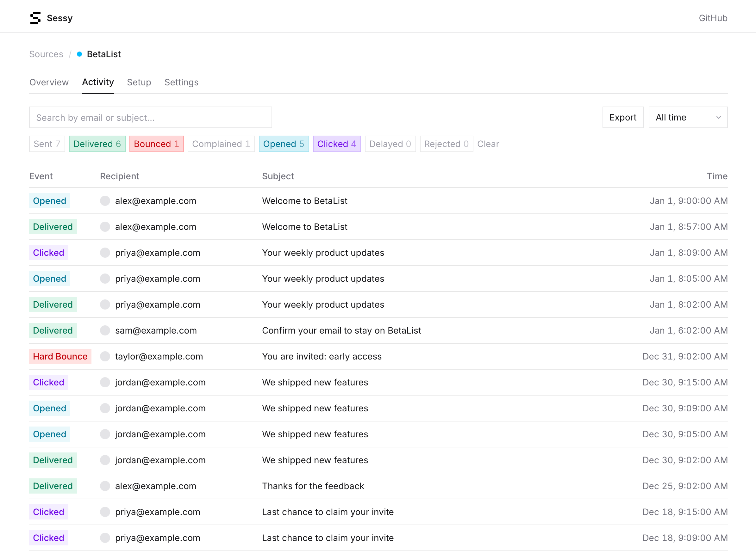
Task: Go to the Settings tab
Action: click(x=181, y=82)
